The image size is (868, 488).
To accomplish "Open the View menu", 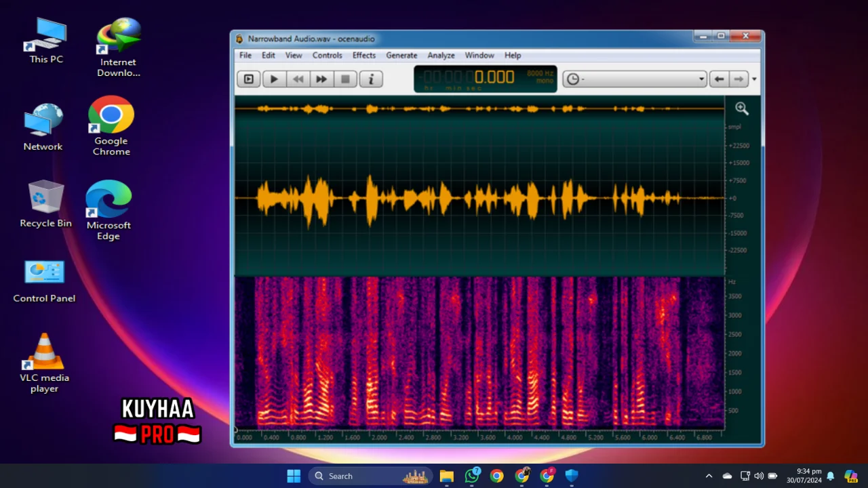I will [294, 56].
